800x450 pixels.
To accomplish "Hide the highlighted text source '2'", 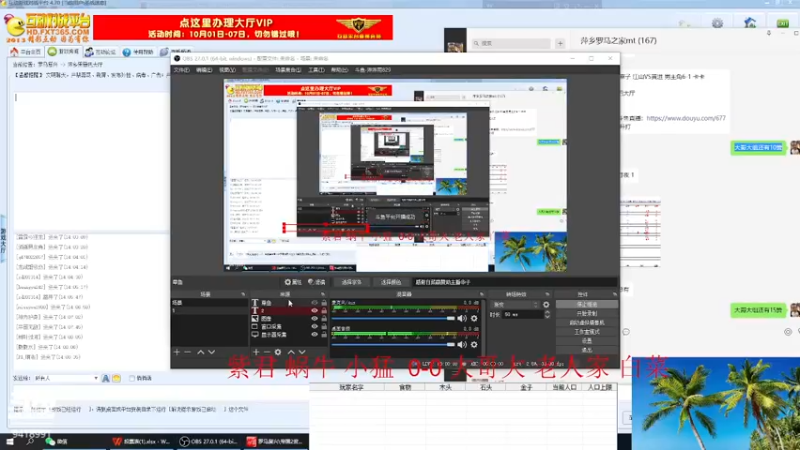I will click(x=314, y=310).
